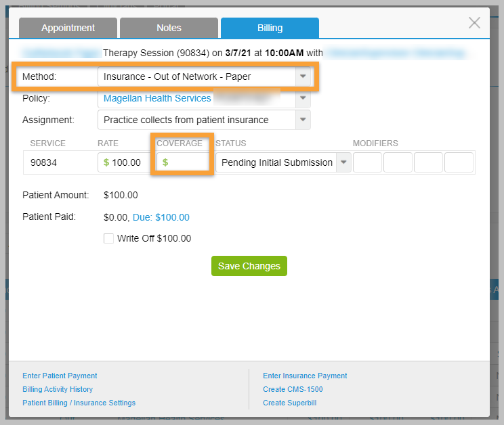Click the last Modifiers box
Image resolution: width=504 pixels, height=425 pixels.
(459, 162)
